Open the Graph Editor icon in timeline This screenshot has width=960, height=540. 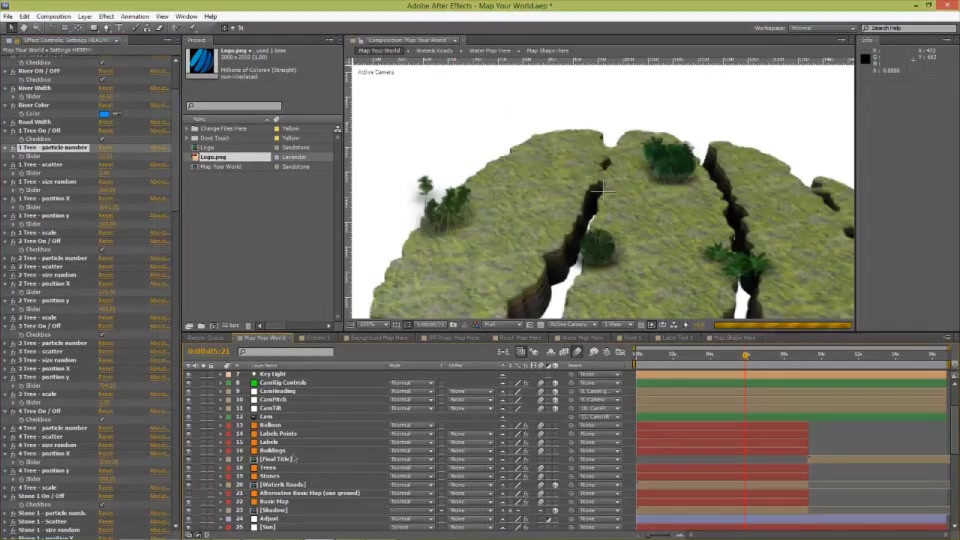point(620,352)
